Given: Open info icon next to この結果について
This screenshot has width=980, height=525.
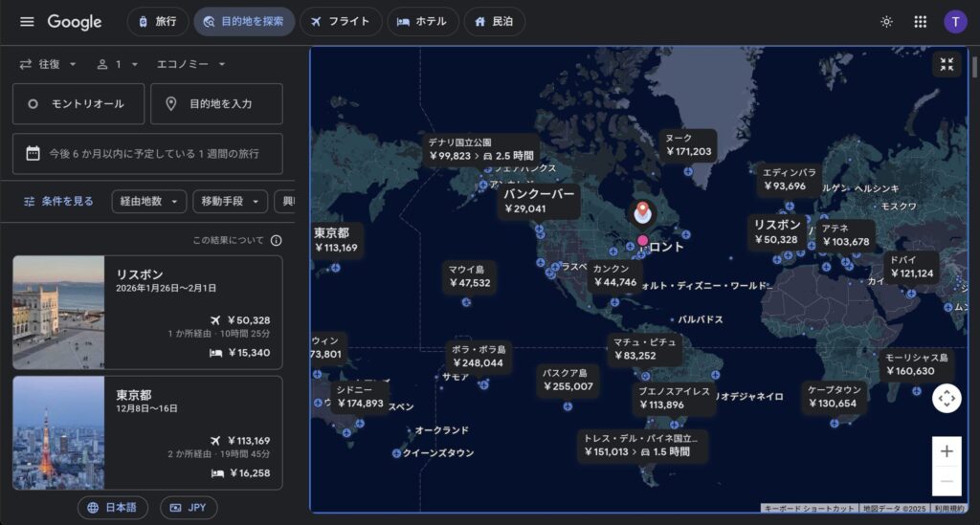Looking at the screenshot, I should tap(277, 241).
